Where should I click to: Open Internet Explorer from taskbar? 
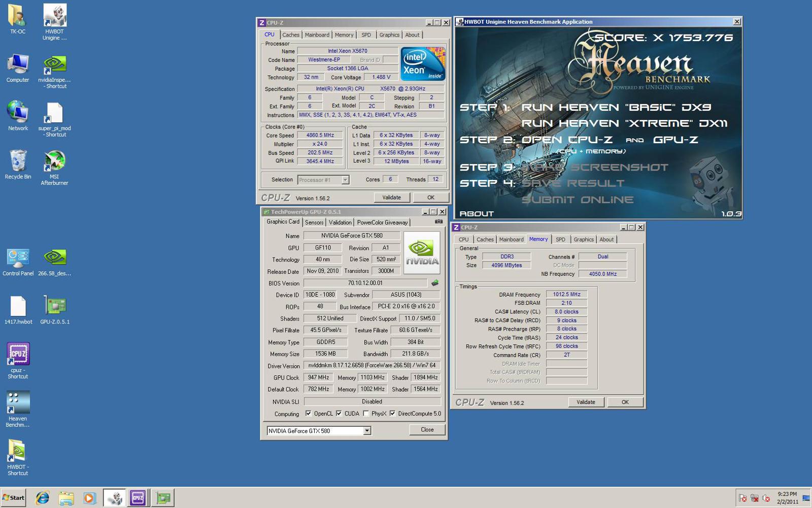coord(43,498)
